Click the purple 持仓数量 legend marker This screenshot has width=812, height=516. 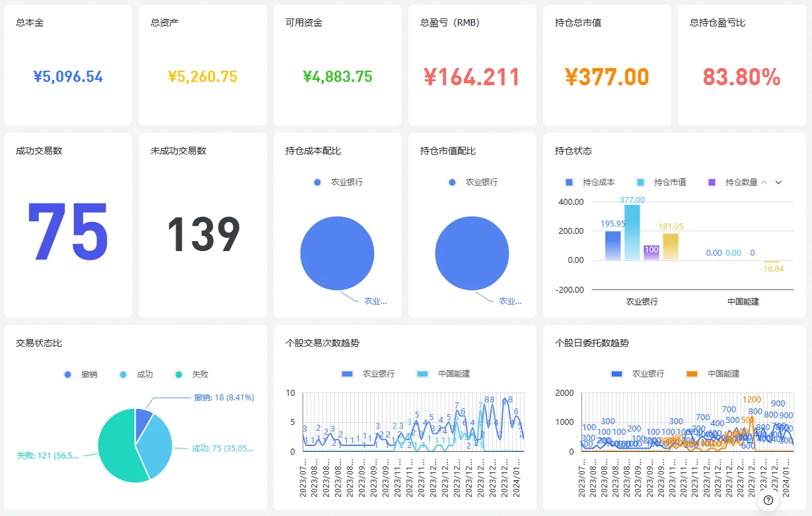point(712,182)
